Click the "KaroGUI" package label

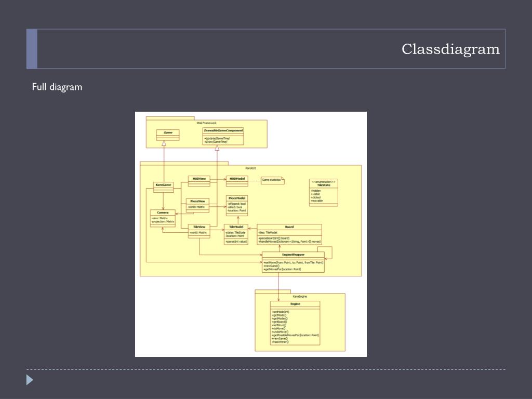point(250,168)
